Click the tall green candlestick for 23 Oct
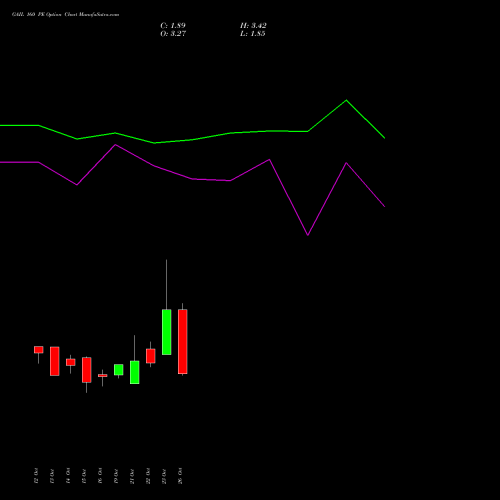 (167, 332)
